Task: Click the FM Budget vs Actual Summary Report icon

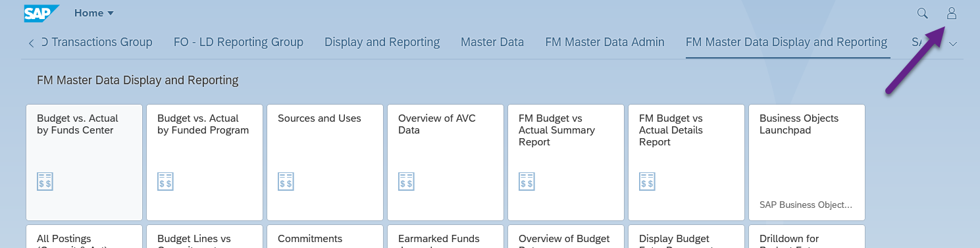Action: point(527,182)
